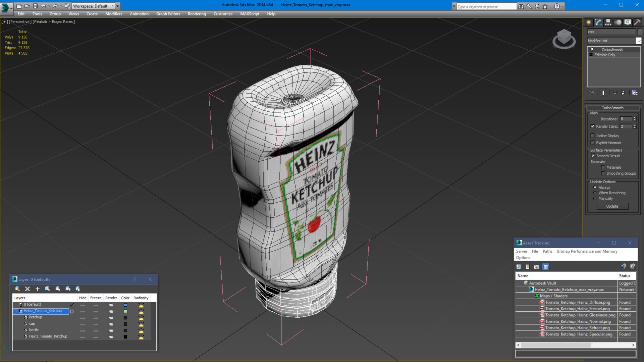The image size is (644, 362).
Task: Select When Rendering update option
Action: point(595,193)
